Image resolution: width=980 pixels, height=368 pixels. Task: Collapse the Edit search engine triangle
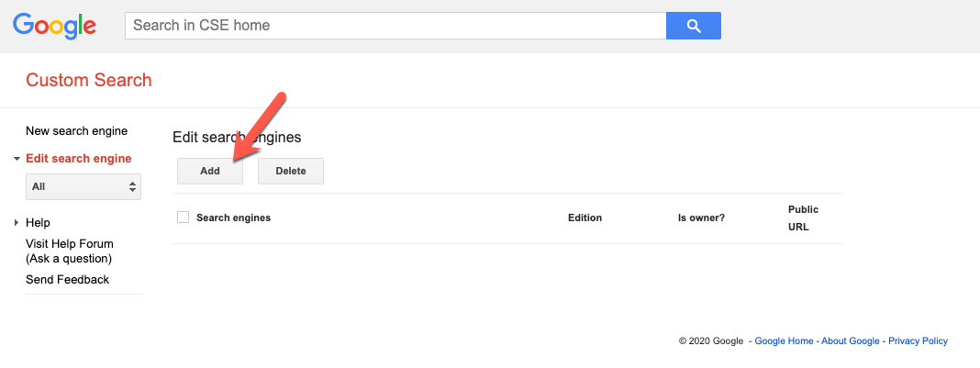17,159
